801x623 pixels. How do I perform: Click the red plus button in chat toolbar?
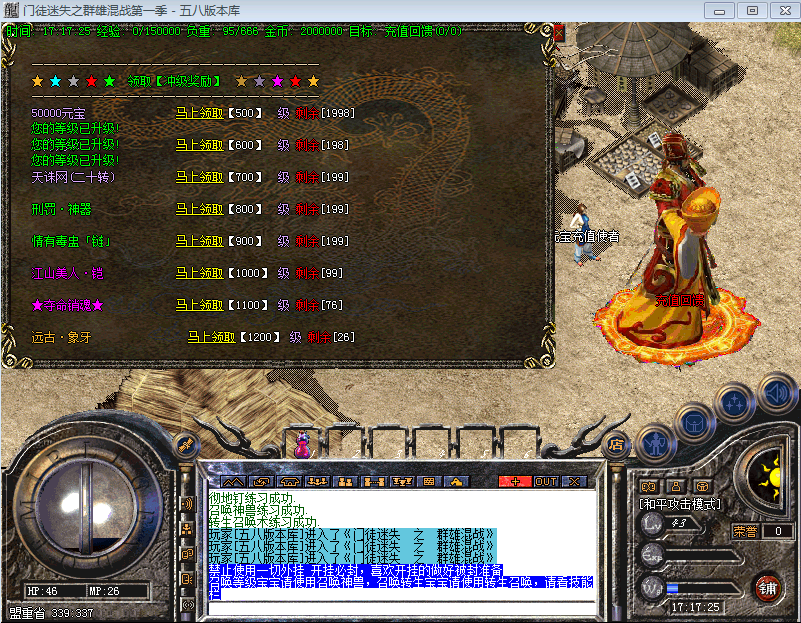tap(515, 482)
